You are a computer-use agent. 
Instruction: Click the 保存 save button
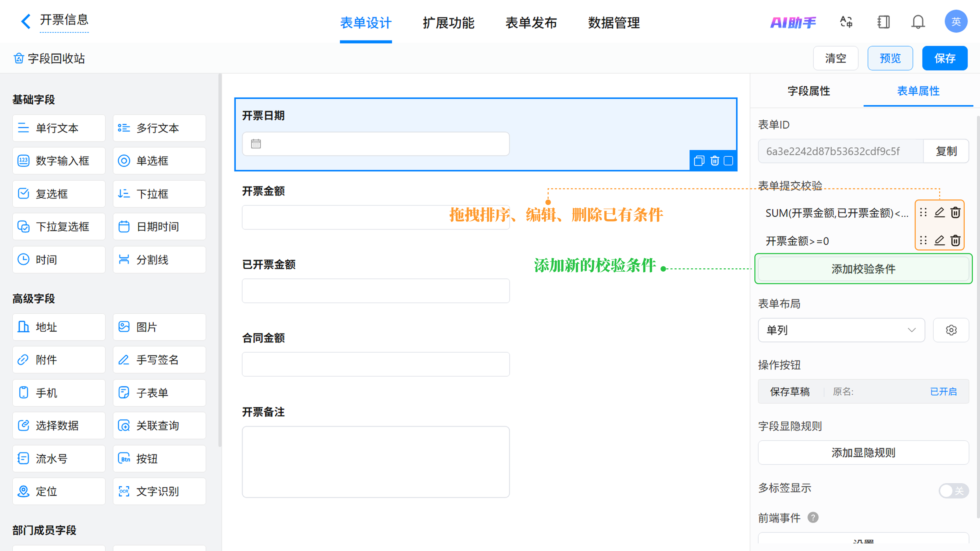click(945, 58)
